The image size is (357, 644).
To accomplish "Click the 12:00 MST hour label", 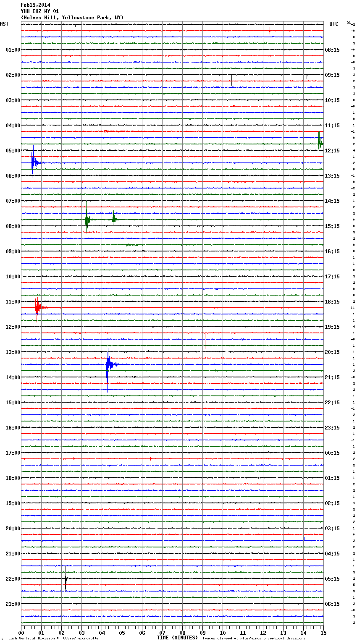I will (x=13, y=327).
